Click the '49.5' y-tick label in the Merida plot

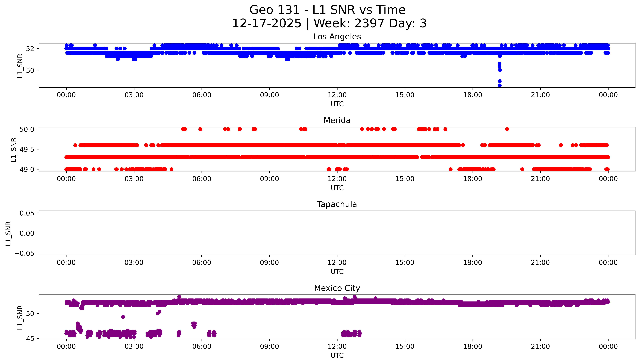pos(27,150)
